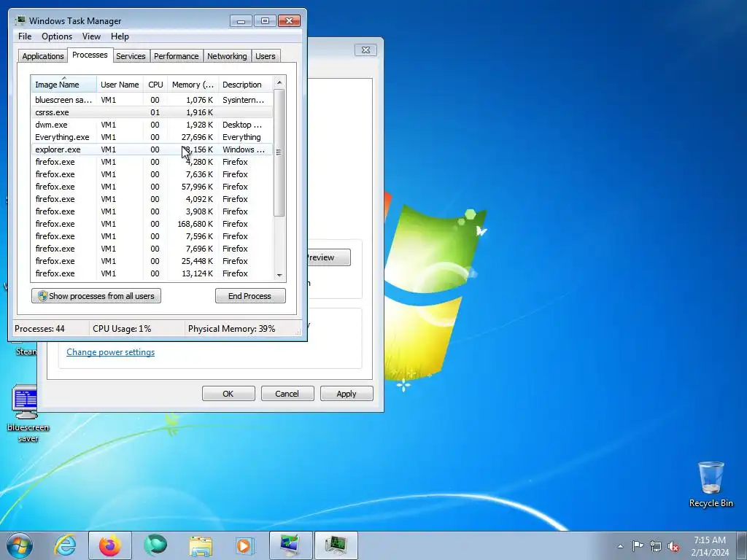Open the View menu in Task Manager

[91, 36]
